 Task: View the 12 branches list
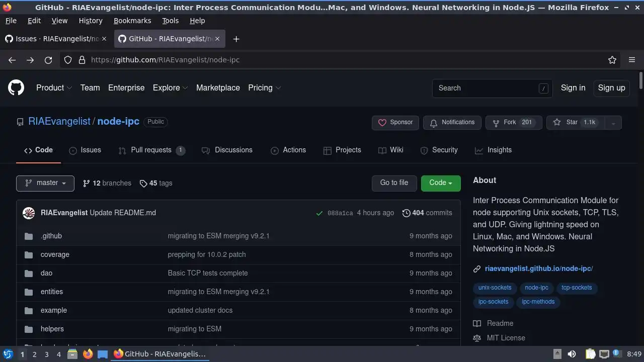[x=107, y=183]
